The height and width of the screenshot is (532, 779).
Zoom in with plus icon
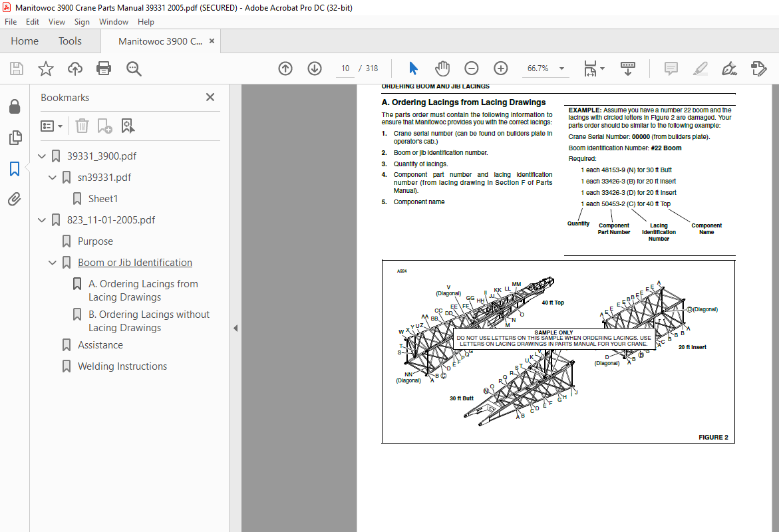(x=501, y=68)
